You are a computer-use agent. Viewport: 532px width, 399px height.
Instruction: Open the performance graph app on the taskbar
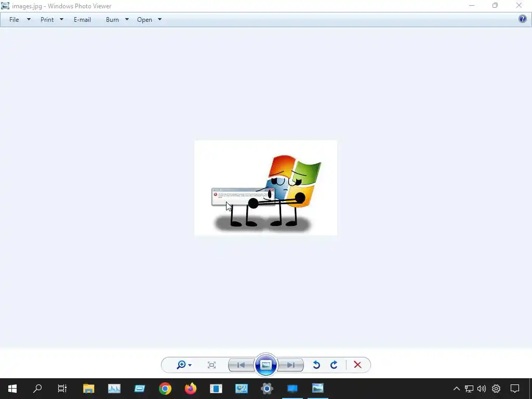(x=114, y=389)
